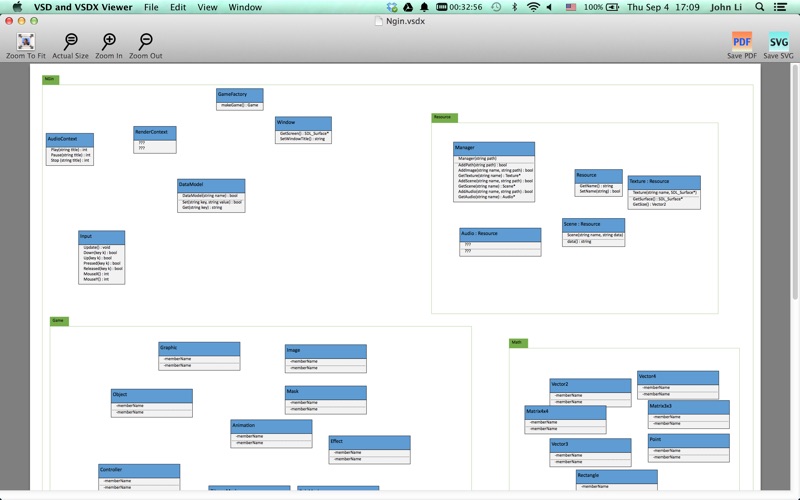Click the Zoom In magnifier icon
The height and width of the screenshot is (500, 800).
click(x=109, y=42)
